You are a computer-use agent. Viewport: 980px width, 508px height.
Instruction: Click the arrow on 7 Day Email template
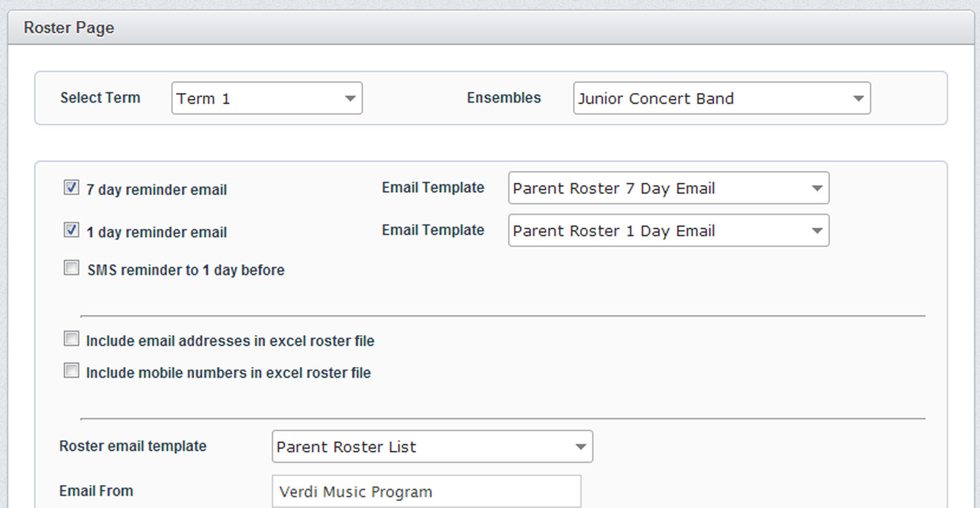tap(816, 188)
